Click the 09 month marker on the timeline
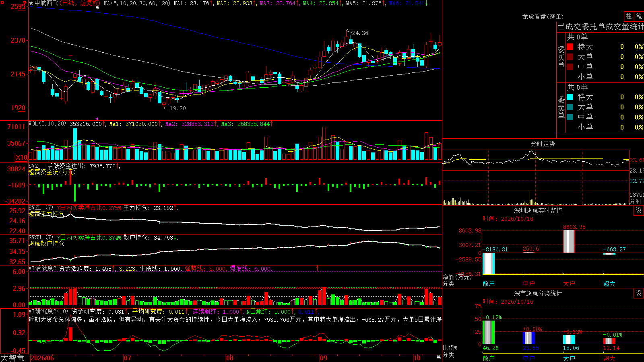This screenshot has height=362, width=644. (x=324, y=358)
